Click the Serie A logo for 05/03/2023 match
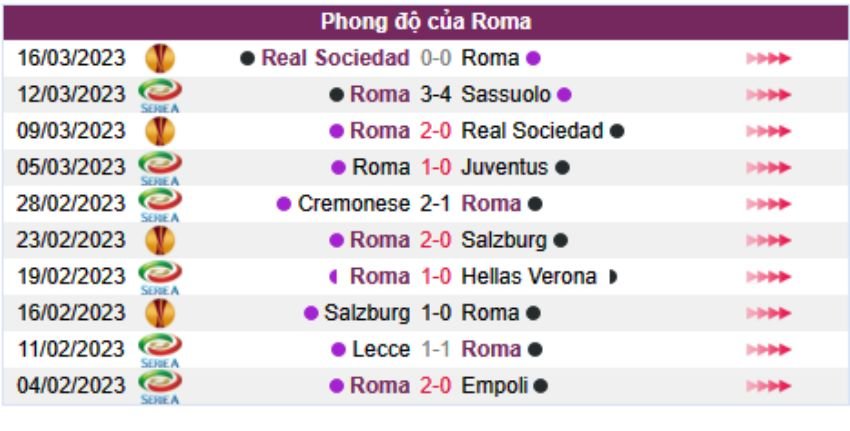 click(159, 168)
